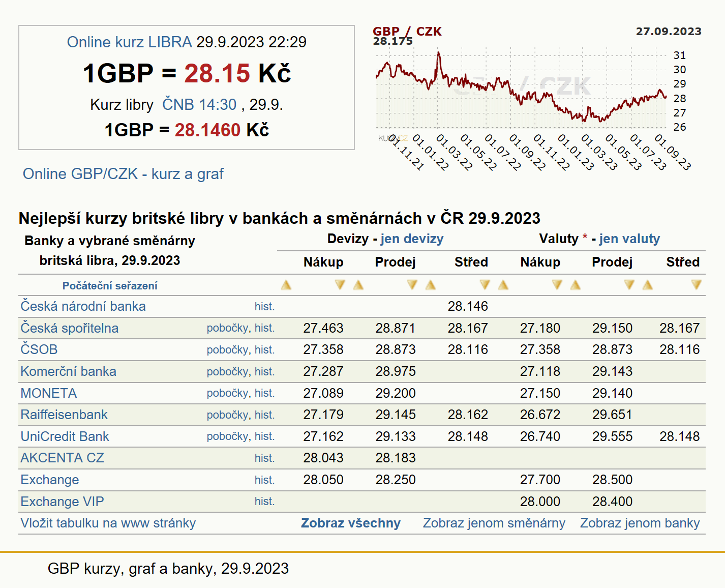The width and height of the screenshot is (725, 588).
Task: Sort Devizy Střed ascending arrow
Action: pos(431,285)
